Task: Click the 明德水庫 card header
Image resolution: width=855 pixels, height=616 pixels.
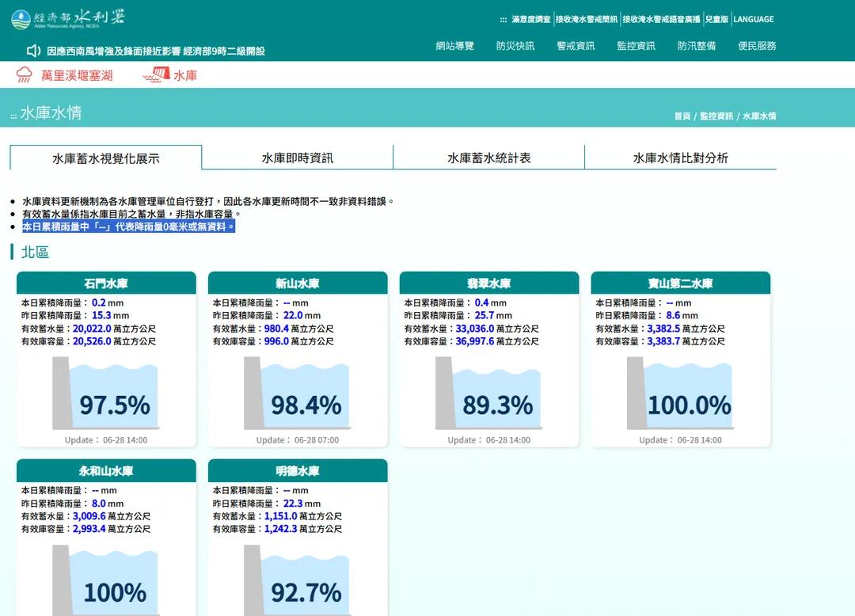Action: (298, 471)
